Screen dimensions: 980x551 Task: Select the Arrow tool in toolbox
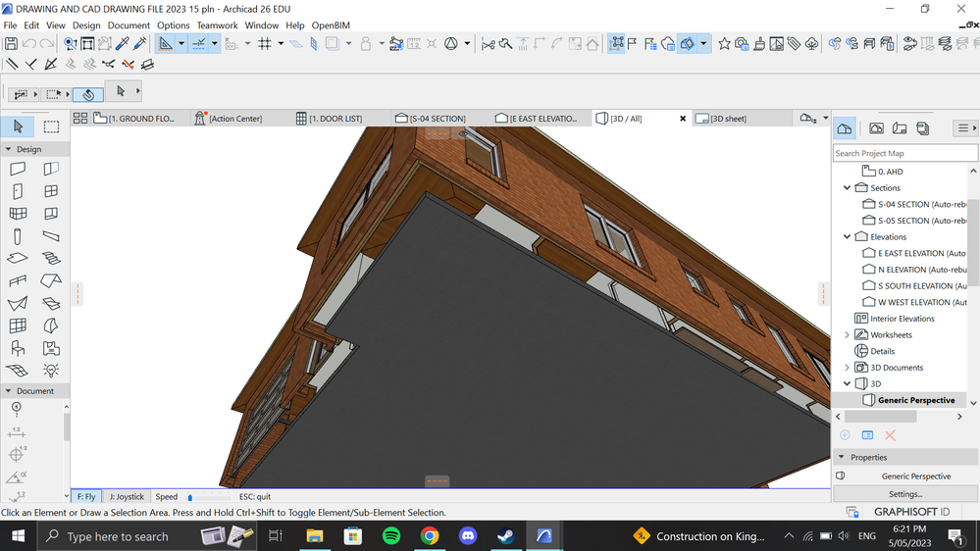click(18, 126)
